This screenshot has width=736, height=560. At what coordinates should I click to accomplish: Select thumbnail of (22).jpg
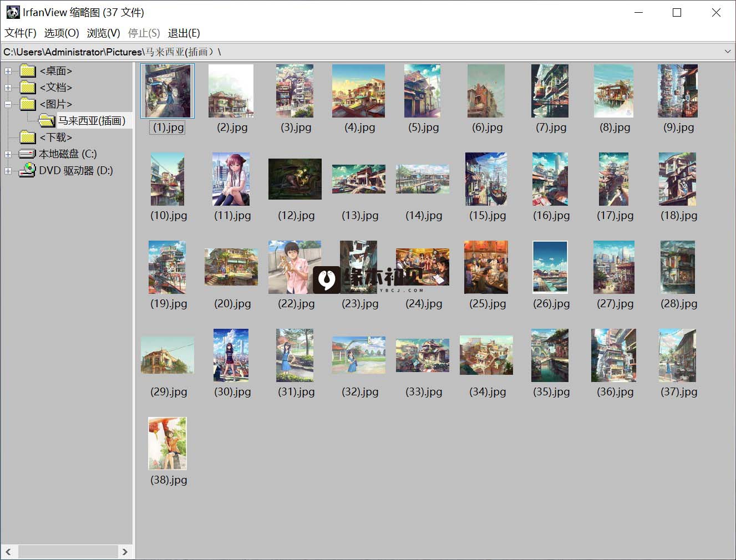[295, 267]
